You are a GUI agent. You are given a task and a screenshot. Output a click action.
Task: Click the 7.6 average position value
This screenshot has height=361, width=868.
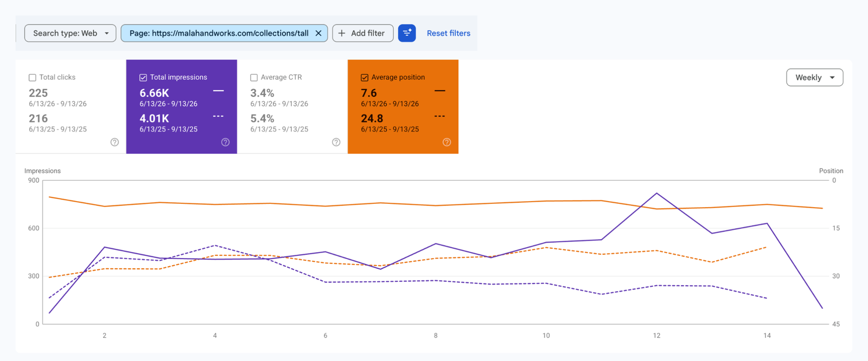click(x=369, y=93)
